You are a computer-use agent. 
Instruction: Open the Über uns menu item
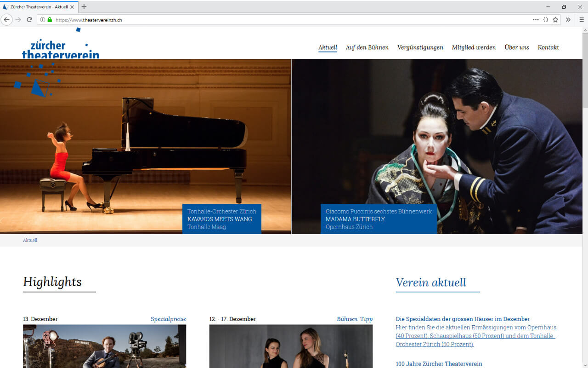tap(517, 47)
